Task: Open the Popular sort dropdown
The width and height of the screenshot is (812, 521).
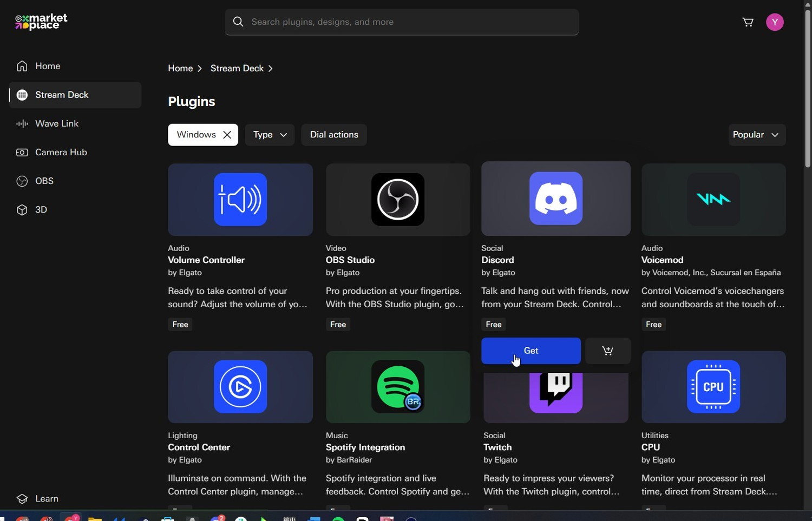Action: coord(756,135)
